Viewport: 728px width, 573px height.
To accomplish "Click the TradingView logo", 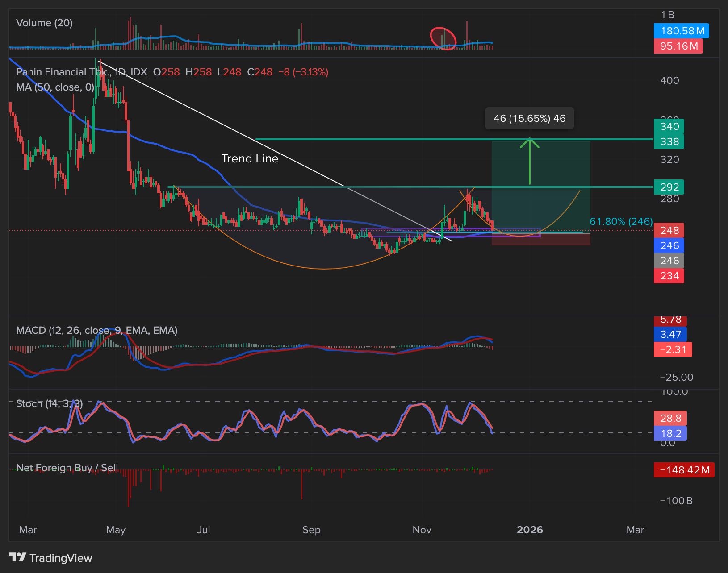I will (50, 558).
